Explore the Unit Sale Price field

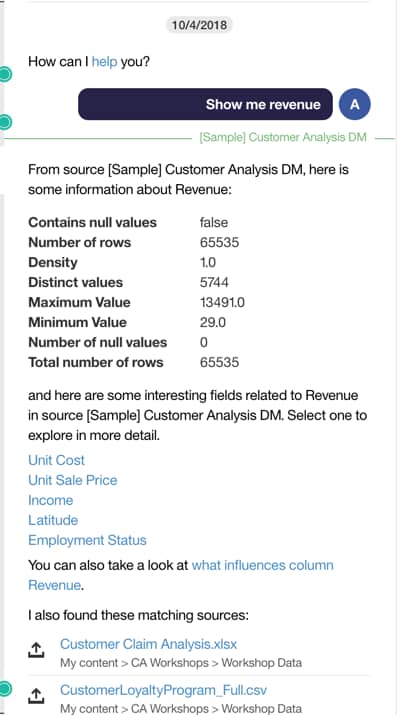(x=72, y=480)
